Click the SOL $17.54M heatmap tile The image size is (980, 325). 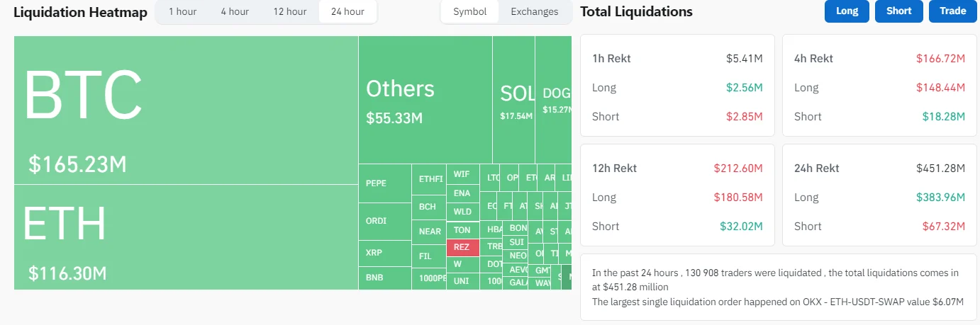514,100
